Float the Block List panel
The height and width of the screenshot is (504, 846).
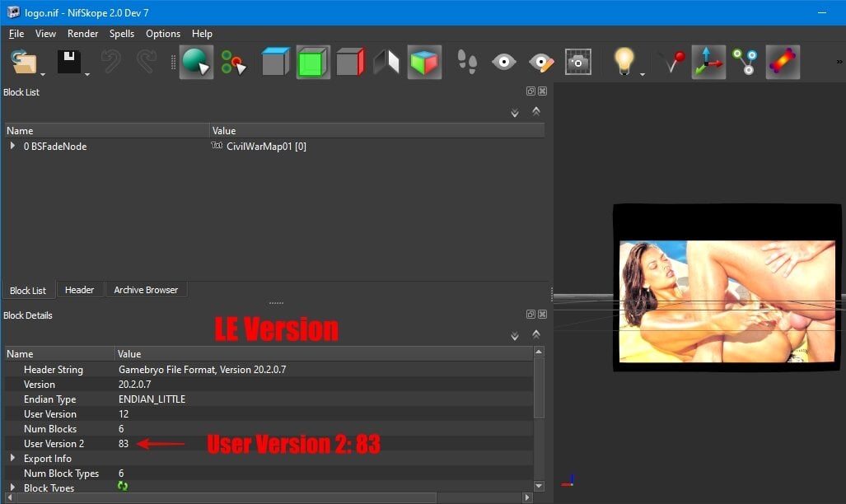point(531,91)
